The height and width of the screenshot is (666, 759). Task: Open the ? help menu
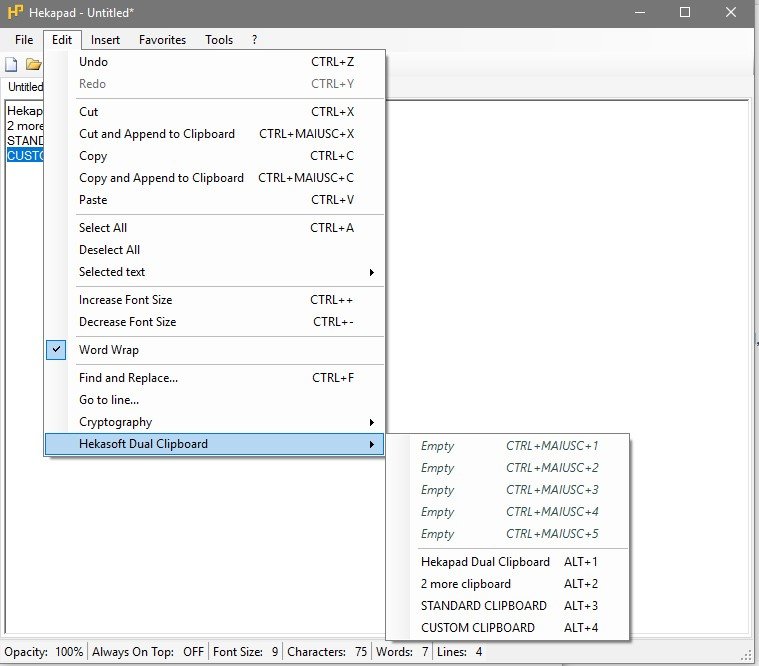click(x=255, y=40)
